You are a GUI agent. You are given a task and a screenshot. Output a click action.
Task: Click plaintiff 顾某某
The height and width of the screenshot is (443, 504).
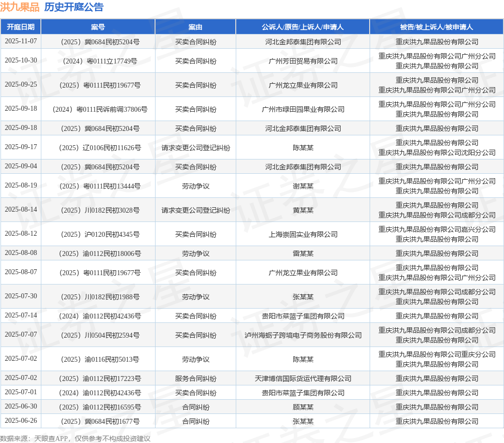pyautogui.click(x=303, y=408)
